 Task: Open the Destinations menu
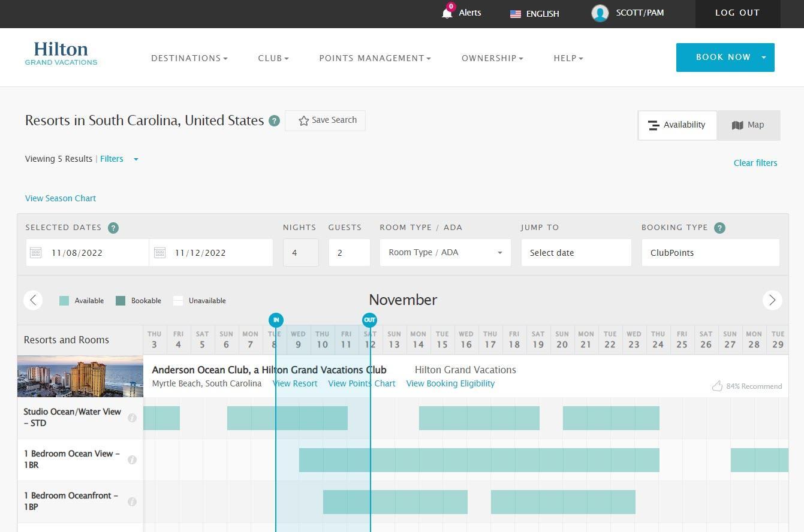189,58
